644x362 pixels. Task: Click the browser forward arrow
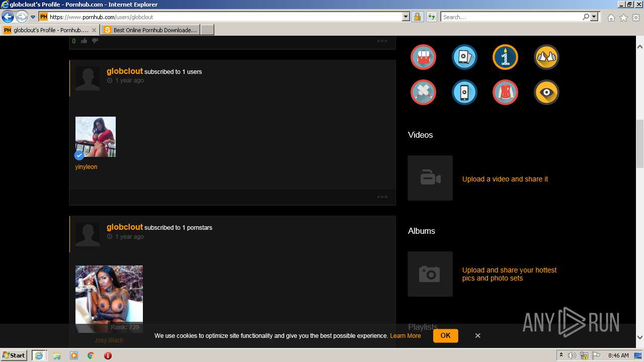[x=22, y=17]
